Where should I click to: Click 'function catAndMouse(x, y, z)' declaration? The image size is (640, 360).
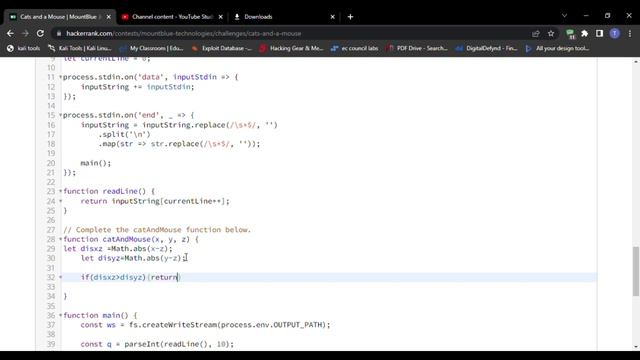(x=131, y=239)
